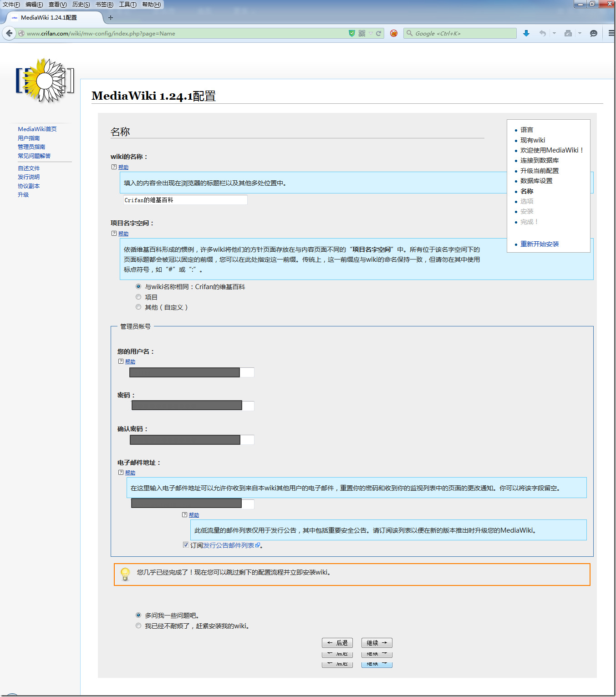
Task: Click the help icon under 您的用户名
Action: pos(121,361)
